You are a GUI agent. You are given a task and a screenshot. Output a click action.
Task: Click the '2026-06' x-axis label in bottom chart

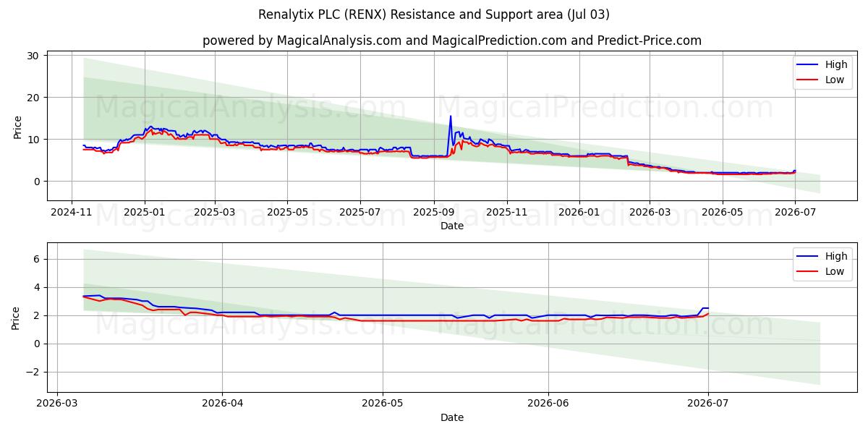coord(548,404)
